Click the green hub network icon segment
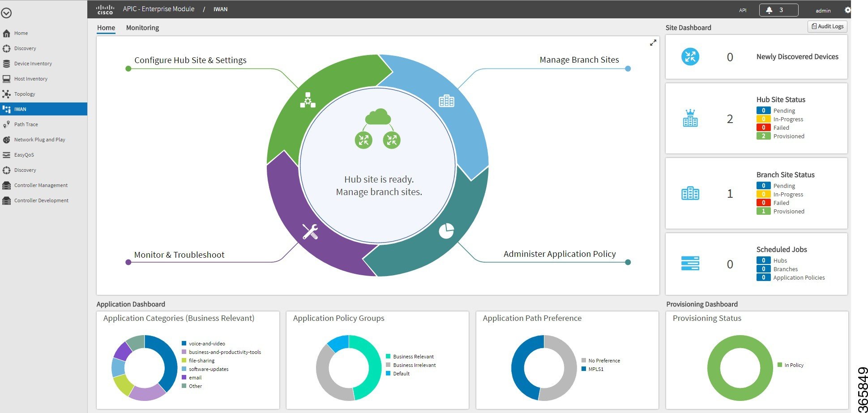868x413 pixels. coord(308,100)
